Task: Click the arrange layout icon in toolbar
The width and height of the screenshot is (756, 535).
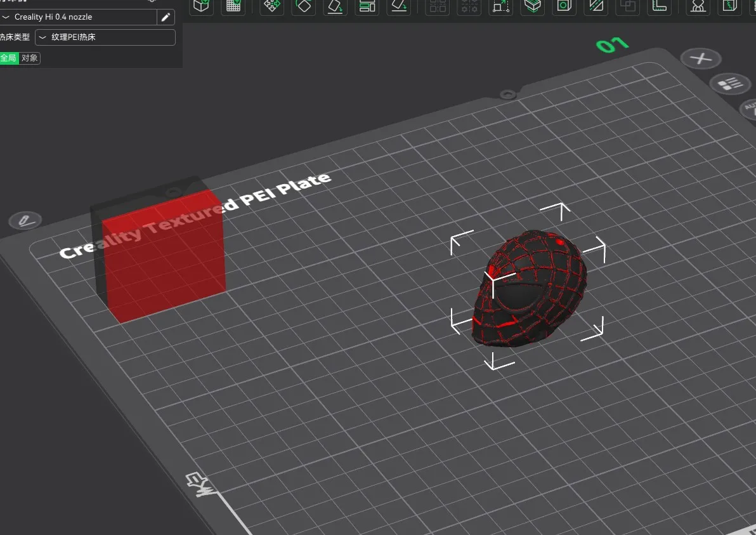Action: (x=367, y=6)
